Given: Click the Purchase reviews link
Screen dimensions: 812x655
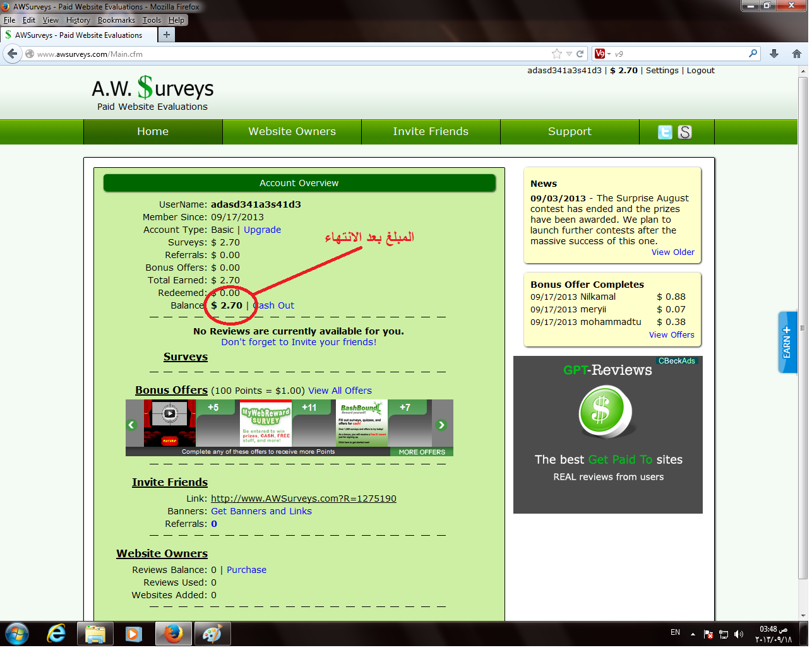Looking at the screenshot, I should (246, 570).
